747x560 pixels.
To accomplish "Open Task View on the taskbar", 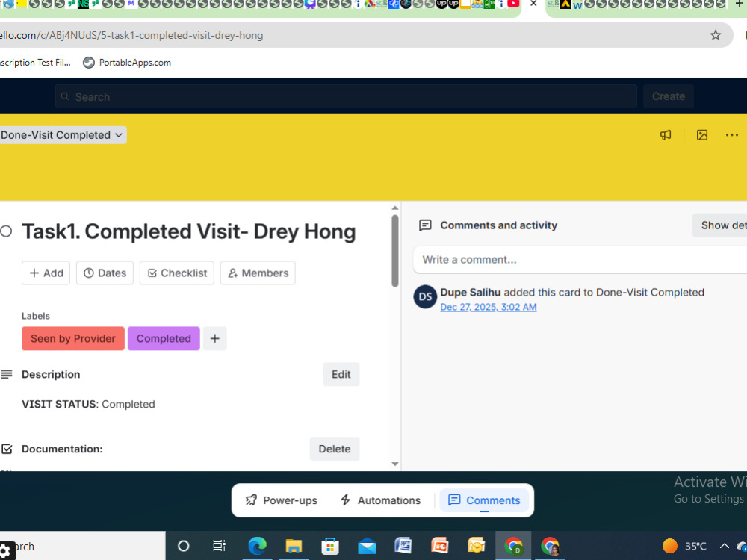I will [x=219, y=546].
